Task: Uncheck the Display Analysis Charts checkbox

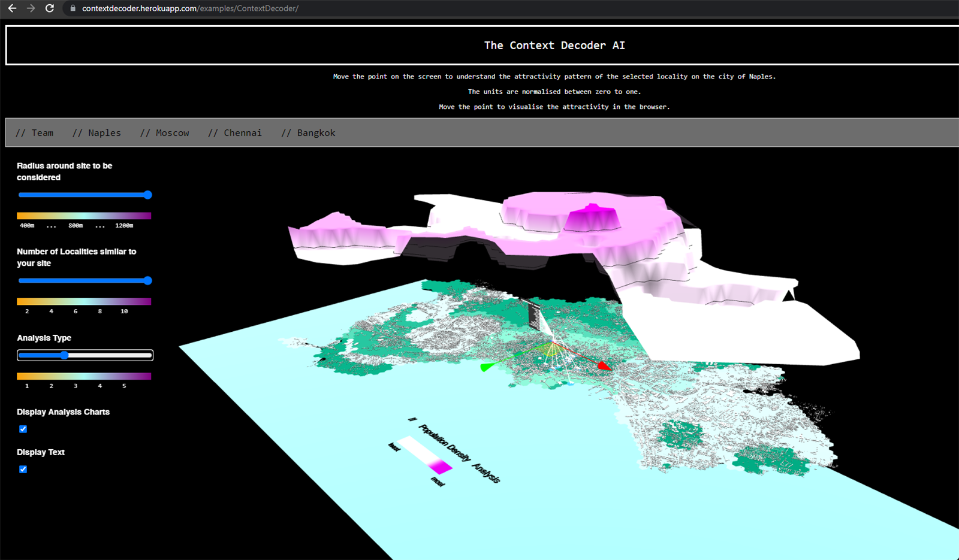Action: pyautogui.click(x=23, y=429)
